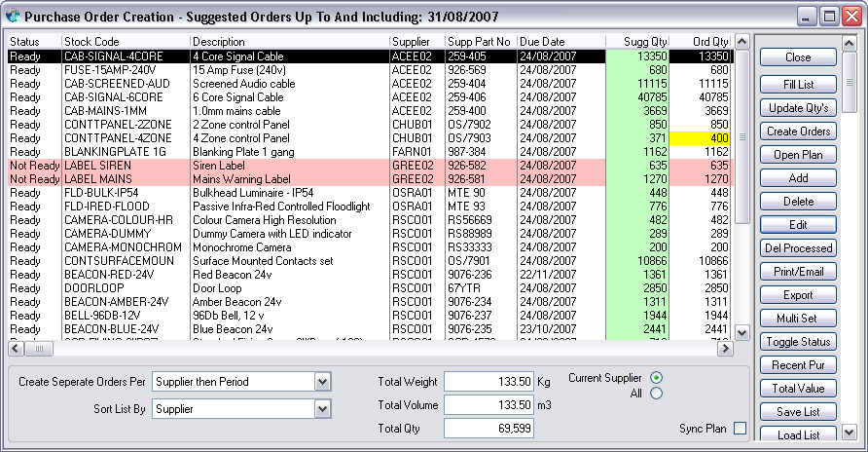The width and height of the screenshot is (868, 452).
Task: Select the DOORLOOP row
Action: pos(370,288)
